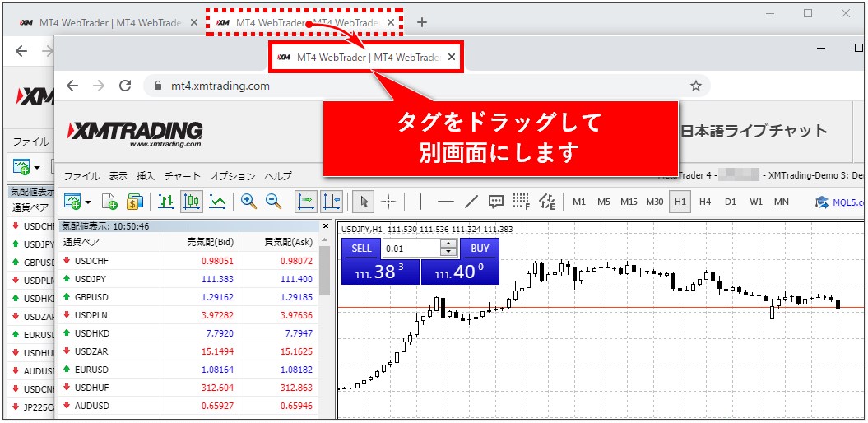This screenshot has height=423, width=868.
Task: Set timeframe to M30
Action: (654, 202)
